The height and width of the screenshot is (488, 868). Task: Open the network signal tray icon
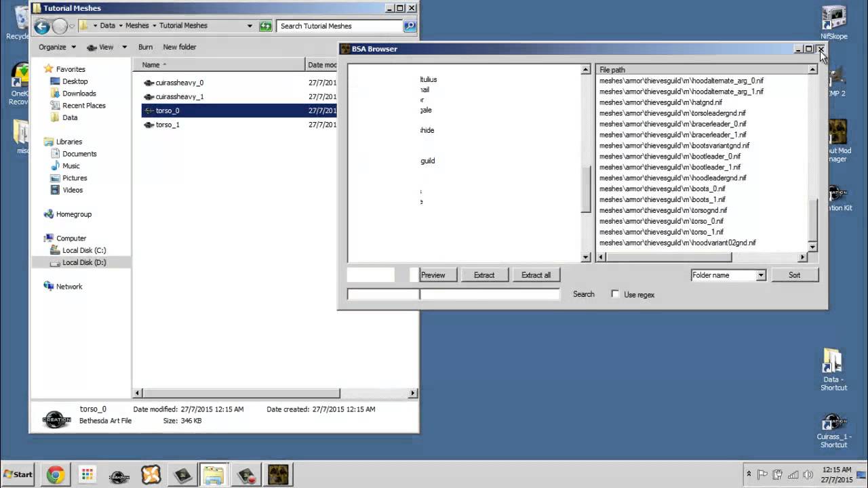point(793,474)
